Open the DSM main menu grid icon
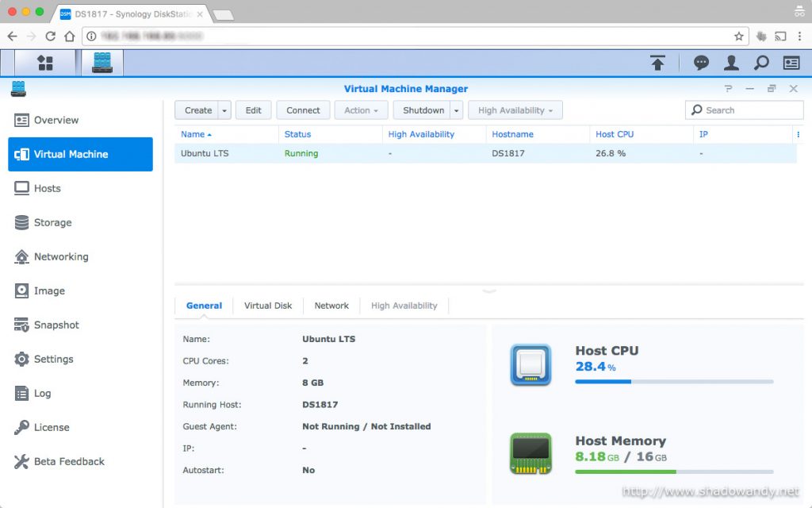The height and width of the screenshot is (508, 812). pyautogui.click(x=45, y=63)
